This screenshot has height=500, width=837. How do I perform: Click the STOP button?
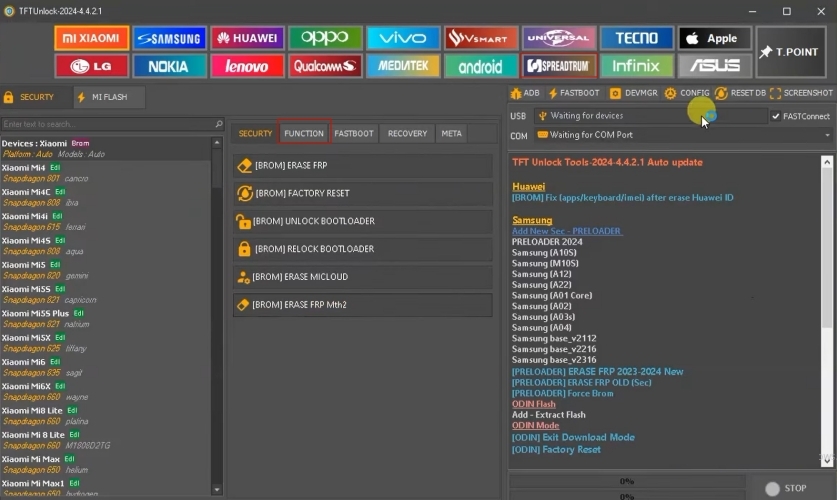pyautogui.click(x=786, y=488)
